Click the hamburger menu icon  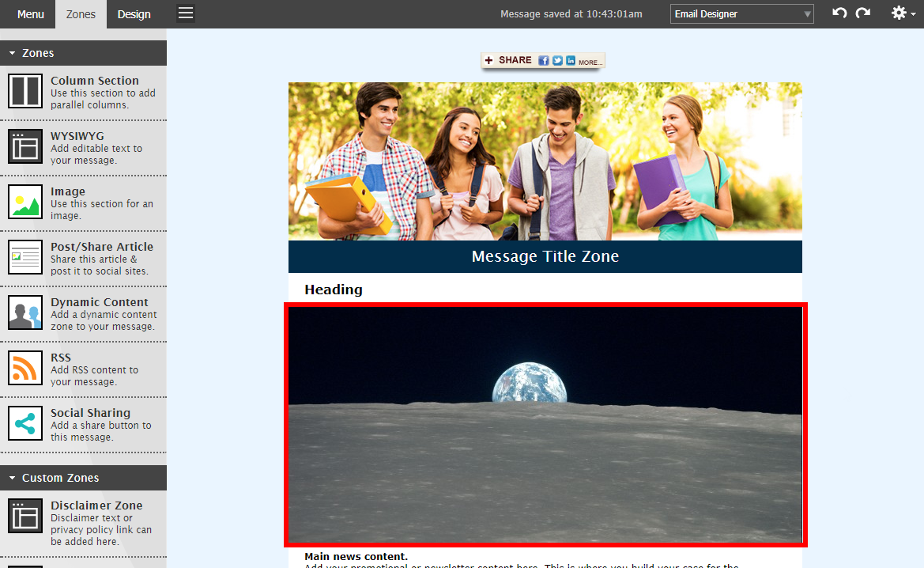pyautogui.click(x=186, y=13)
